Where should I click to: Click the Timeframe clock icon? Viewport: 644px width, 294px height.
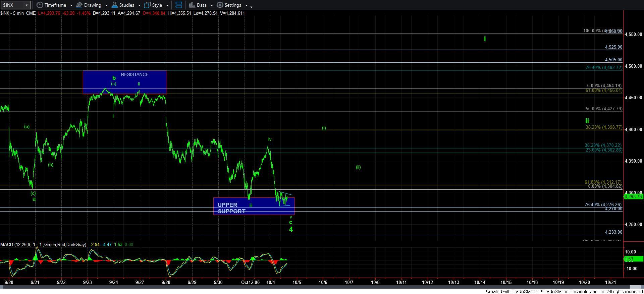(40, 5)
